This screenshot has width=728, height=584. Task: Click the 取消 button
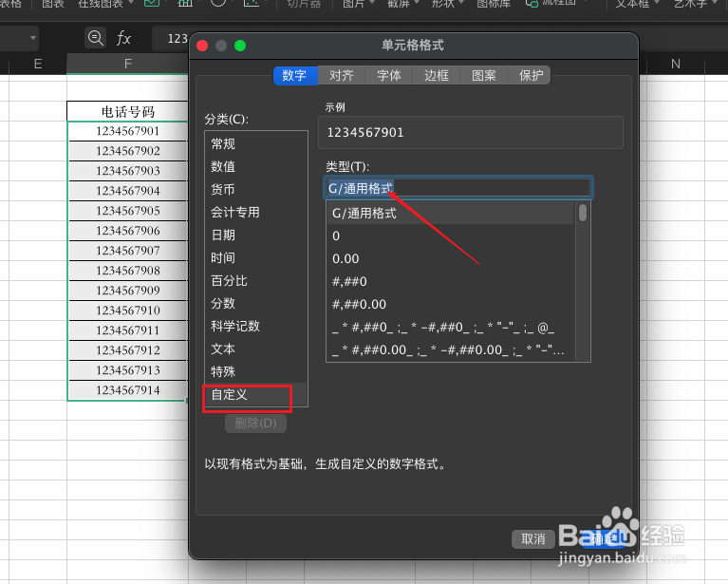point(533,539)
